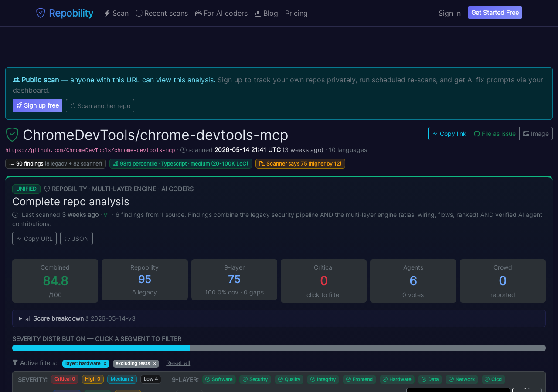
Task: Click the funnel icon beside Active filters
Action: click(15, 362)
